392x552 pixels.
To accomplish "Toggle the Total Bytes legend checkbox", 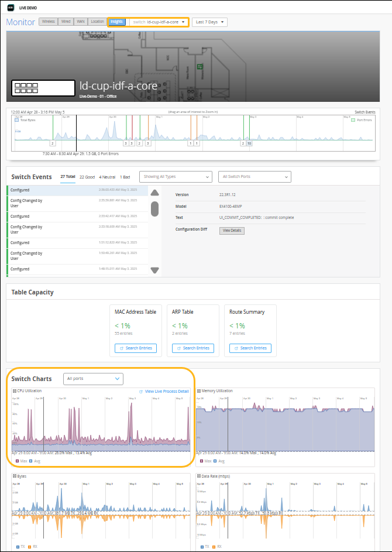I will (x=17, y=119).
